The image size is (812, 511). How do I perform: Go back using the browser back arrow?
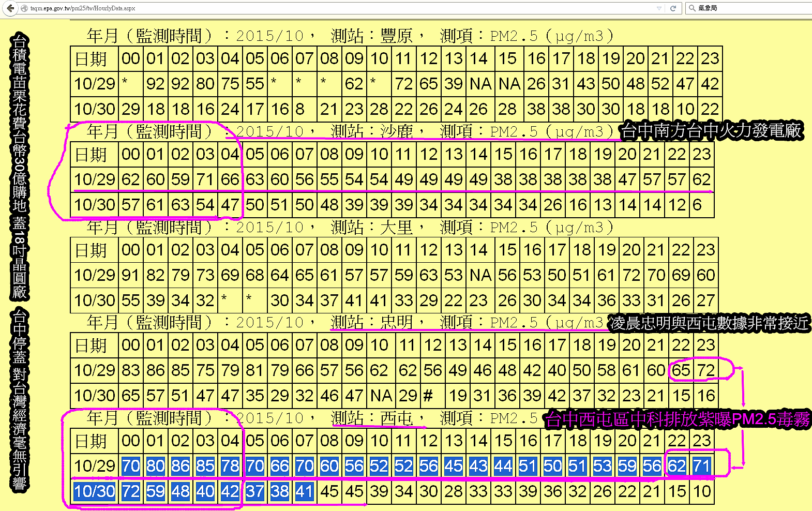tap(10, 8)
